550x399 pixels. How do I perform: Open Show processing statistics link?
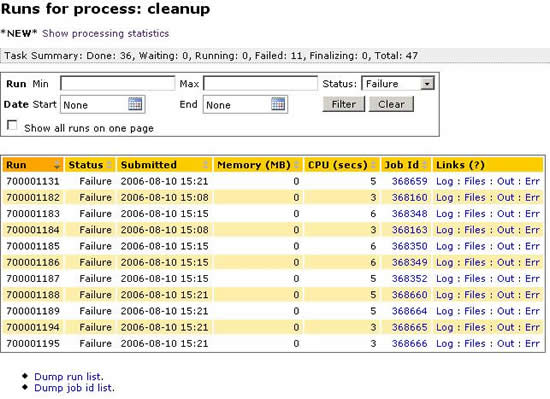[106, 34]
